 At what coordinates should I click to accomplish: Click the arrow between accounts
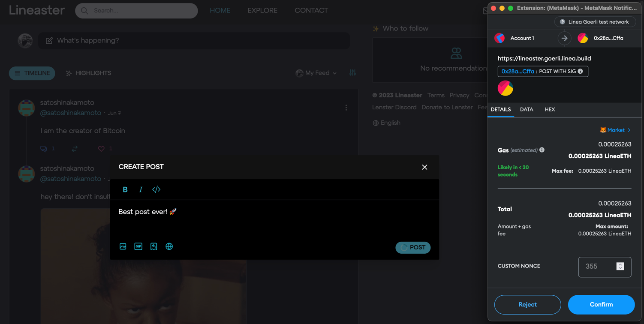[x=564, y=38]
